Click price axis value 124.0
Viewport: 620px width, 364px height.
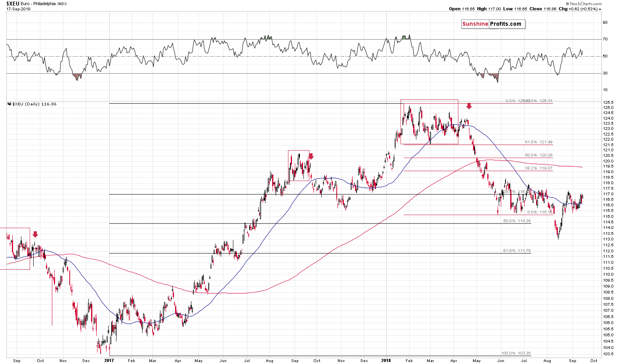pyautogui.click(x=608, y=118)
